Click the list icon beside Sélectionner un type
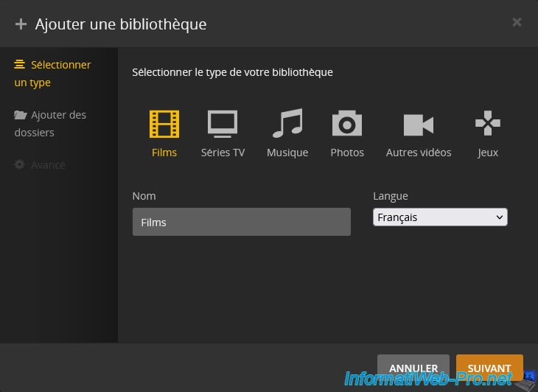The image size is (538, 392). tap(20, 65)
